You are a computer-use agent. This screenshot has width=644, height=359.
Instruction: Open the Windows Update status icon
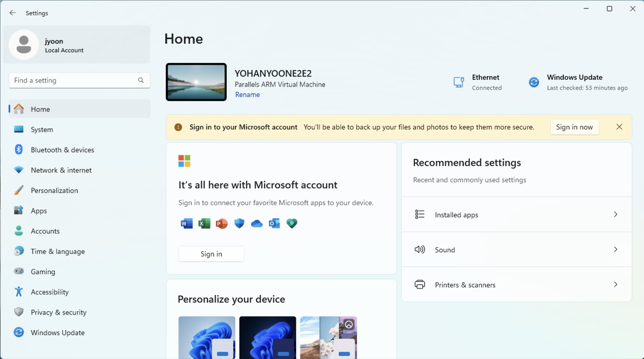tap(534, 82)
